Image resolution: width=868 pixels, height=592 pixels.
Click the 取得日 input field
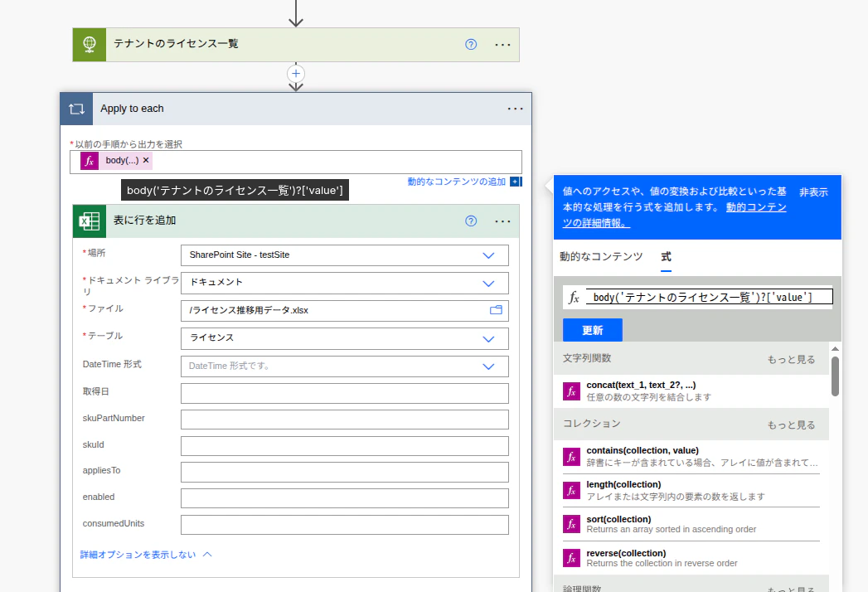[x=344, y=393]
